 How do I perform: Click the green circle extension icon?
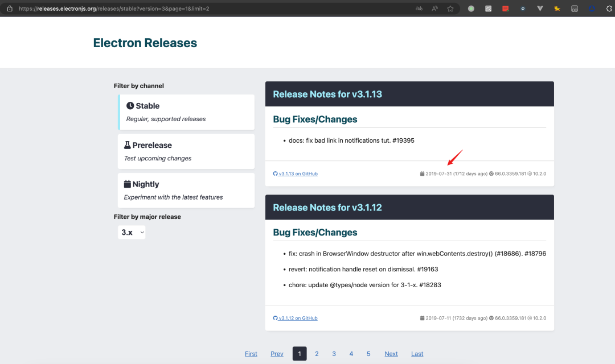[471, 8]
